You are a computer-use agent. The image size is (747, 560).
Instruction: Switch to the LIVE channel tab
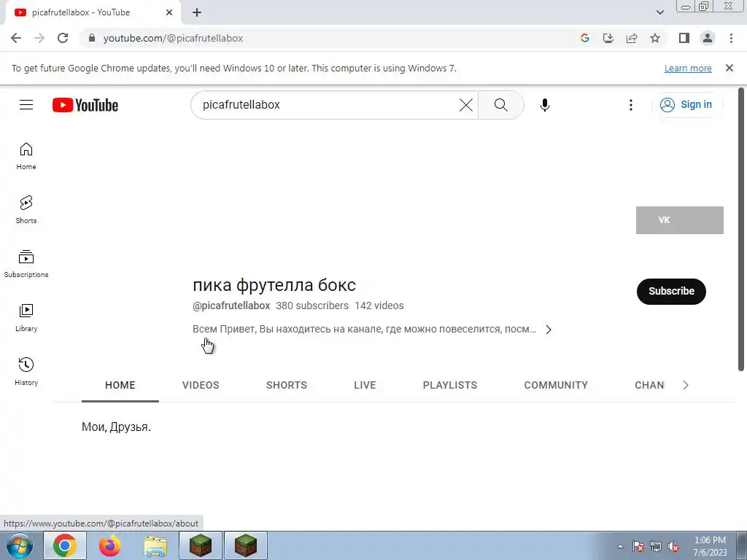[365, 385]
